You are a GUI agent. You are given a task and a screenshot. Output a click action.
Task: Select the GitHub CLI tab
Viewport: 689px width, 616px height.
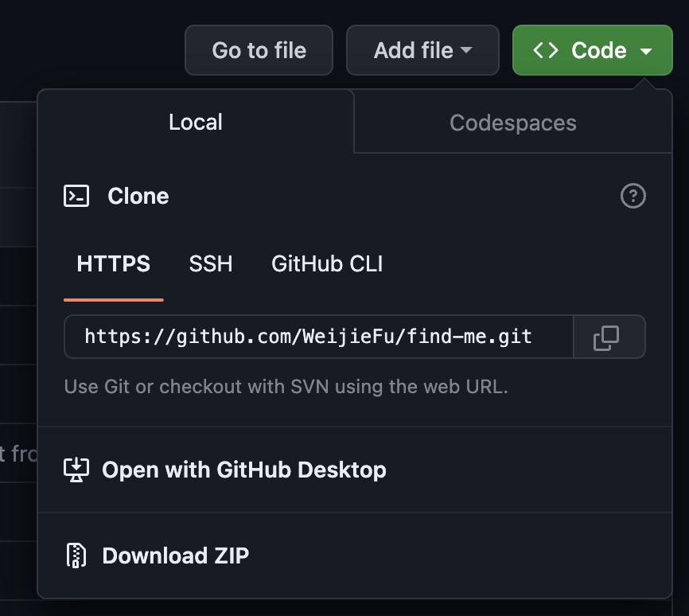tap(326, 263)
